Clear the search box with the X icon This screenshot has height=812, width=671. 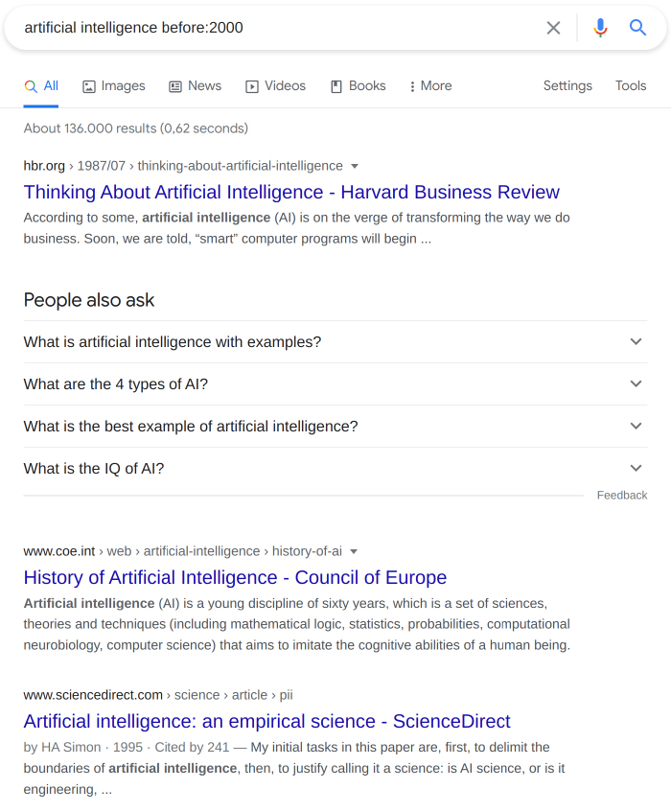(553, 28)
